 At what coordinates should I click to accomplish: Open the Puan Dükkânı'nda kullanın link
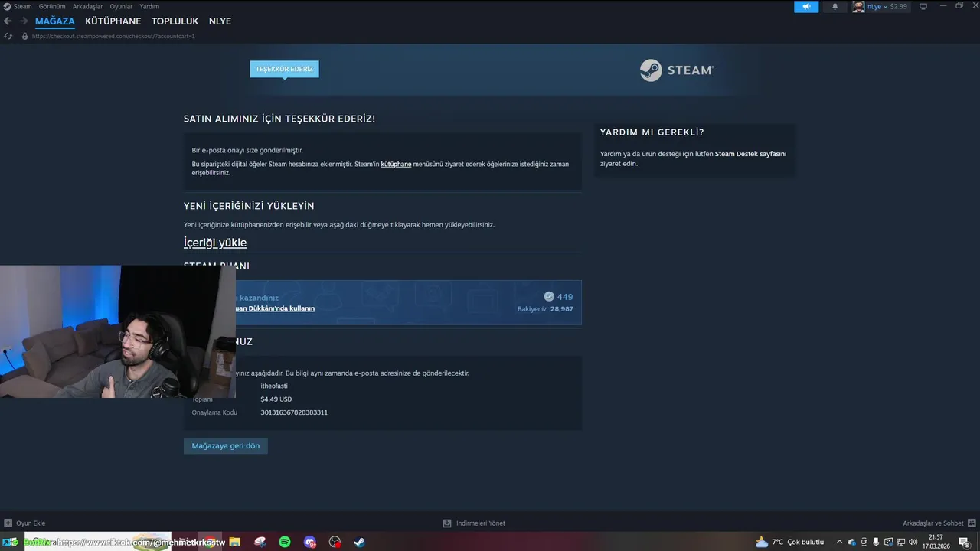point(275,308)
